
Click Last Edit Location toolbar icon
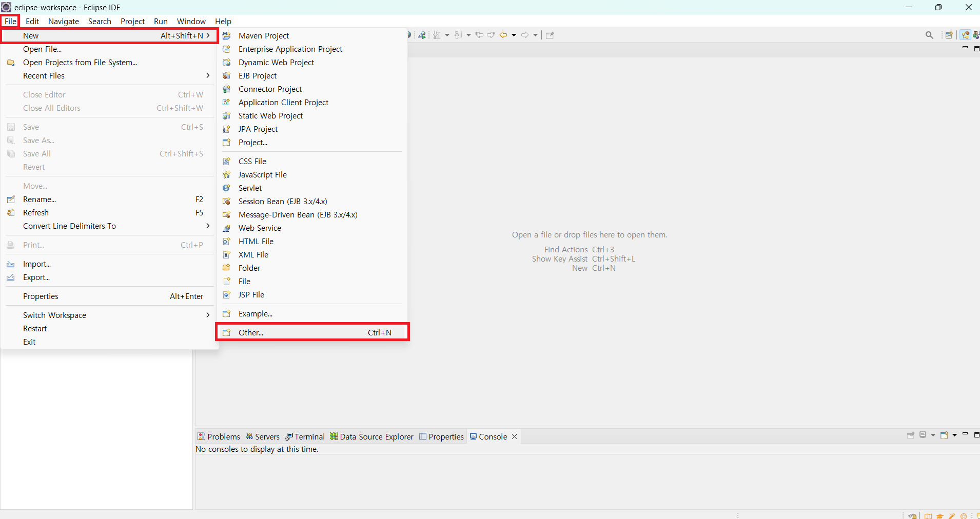point(479,35)
